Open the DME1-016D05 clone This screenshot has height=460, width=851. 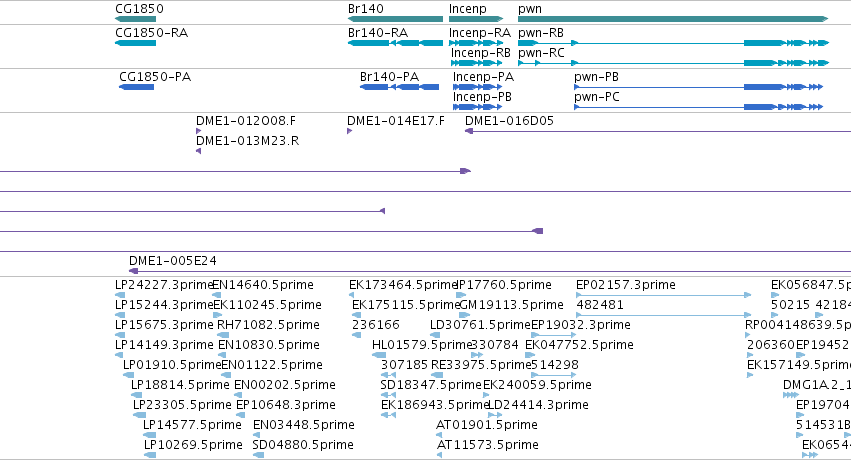click(x=658, y=131)
